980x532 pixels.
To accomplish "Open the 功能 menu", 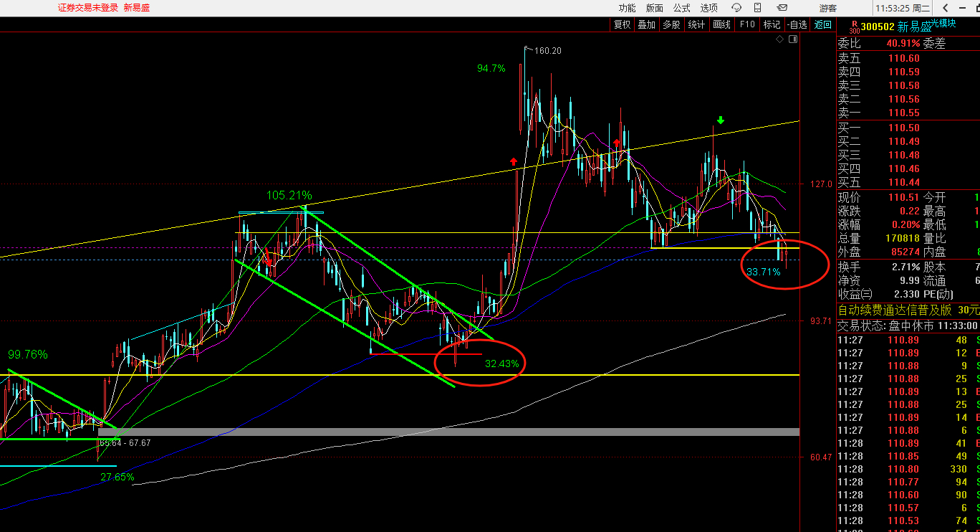I will (x=627, y=8).
